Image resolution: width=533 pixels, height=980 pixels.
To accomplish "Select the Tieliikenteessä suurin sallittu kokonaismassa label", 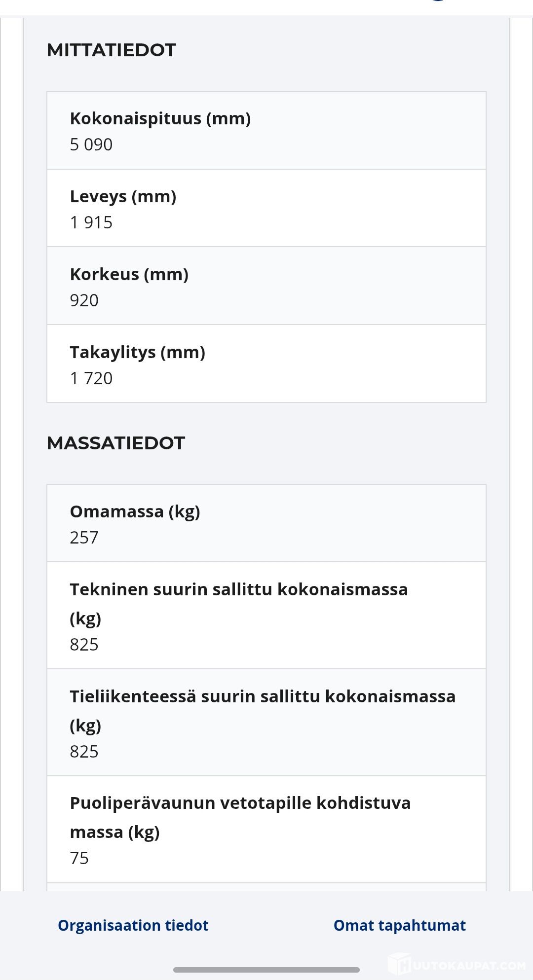I will (262, 696).
